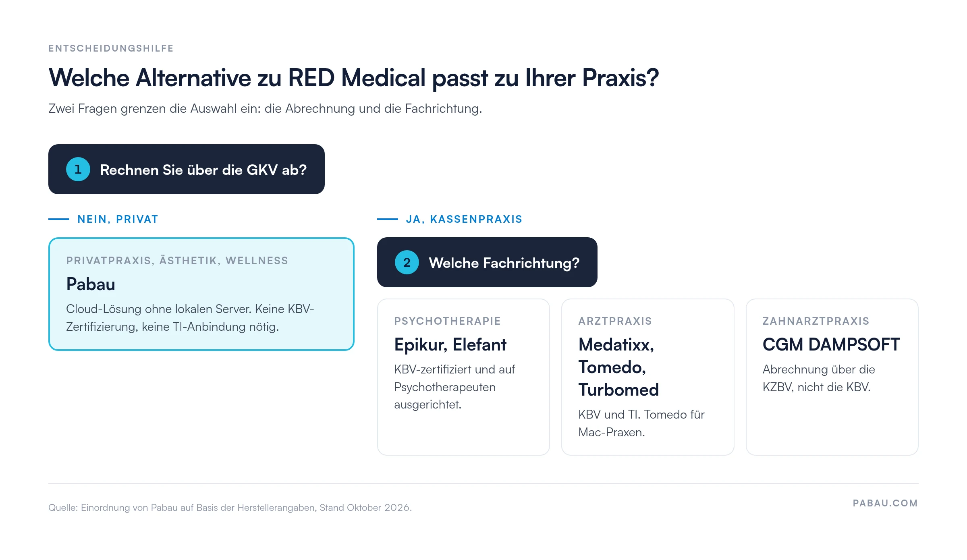Open the Pabau recommendation card

pyautogui.click(x=201, y=294)
